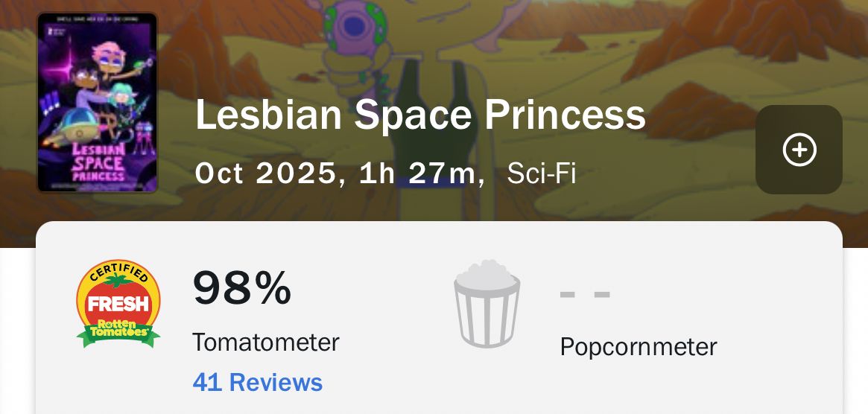Click the purple alien head in hero image
The width and height of the screenshot is (868, 414).
[x=355, y=26]
